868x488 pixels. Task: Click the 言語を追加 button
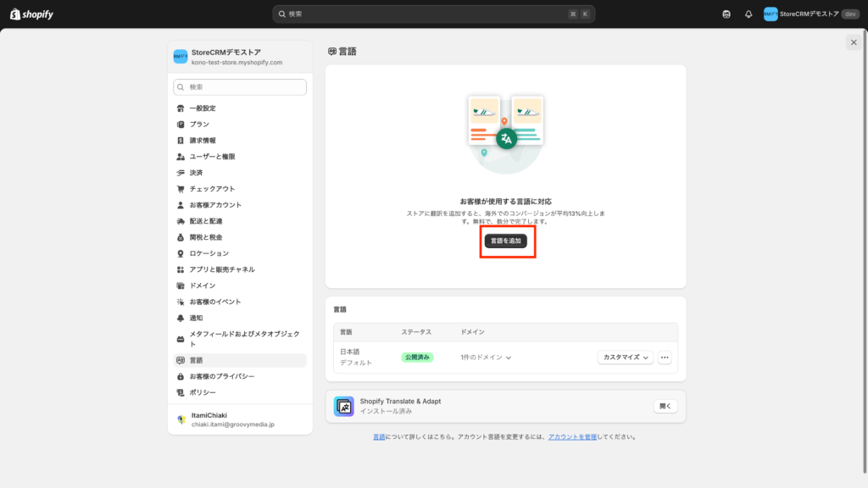click(506, 241)
